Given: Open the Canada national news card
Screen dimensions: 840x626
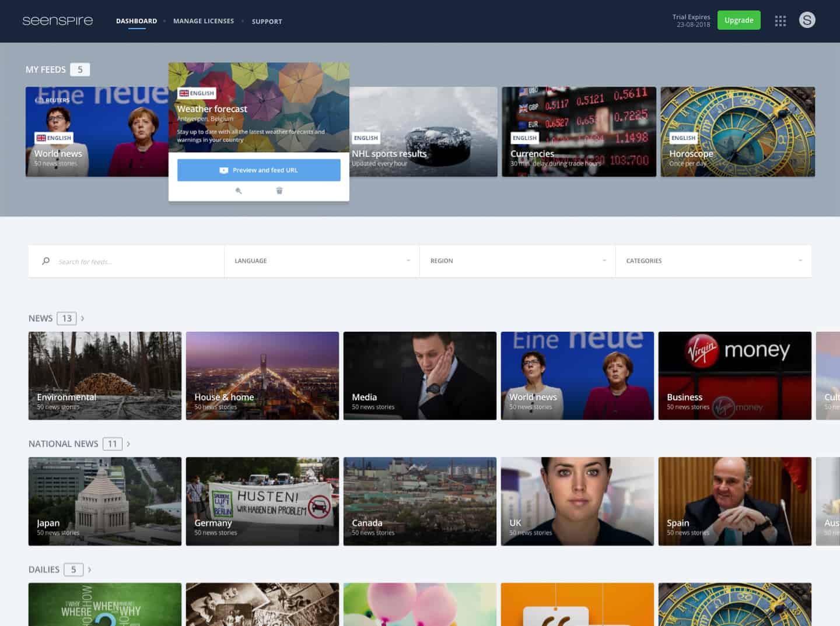Looking at the screenshot, I should [420, 501].
